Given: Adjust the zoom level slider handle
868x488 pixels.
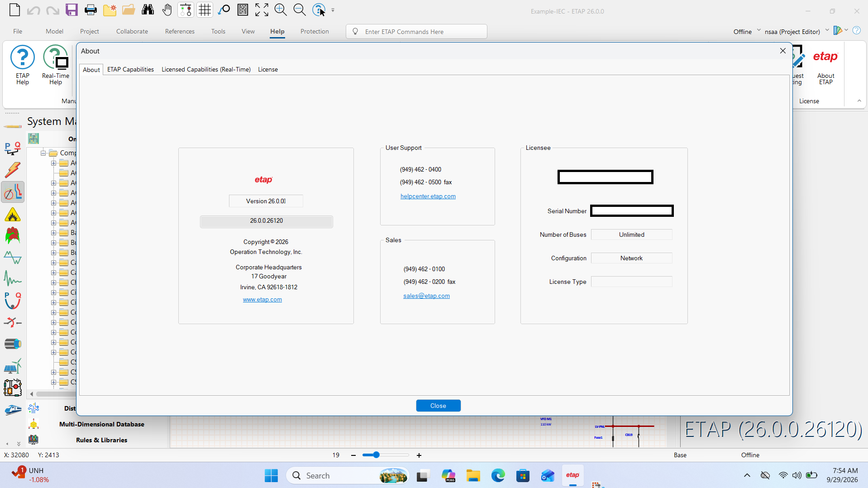Looking at the screenshot, I should (376, 455).
